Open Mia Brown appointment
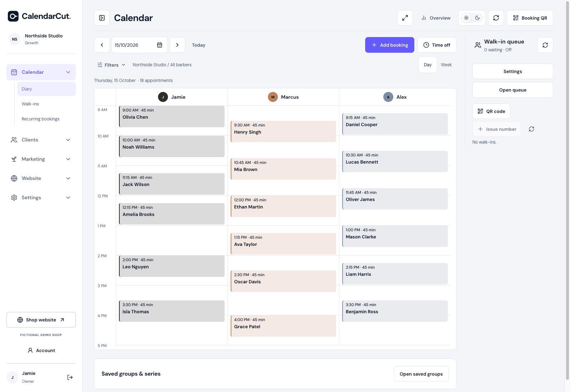 pyautogui.click(x=283, y=169)
